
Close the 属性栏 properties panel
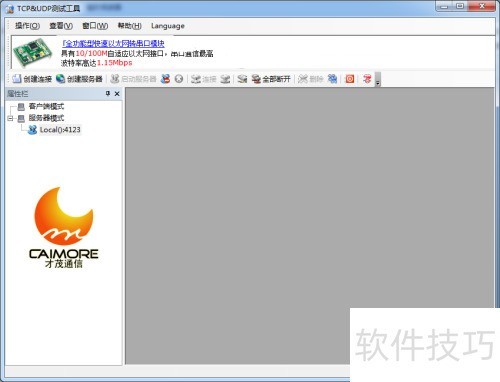tap(117, 94)
